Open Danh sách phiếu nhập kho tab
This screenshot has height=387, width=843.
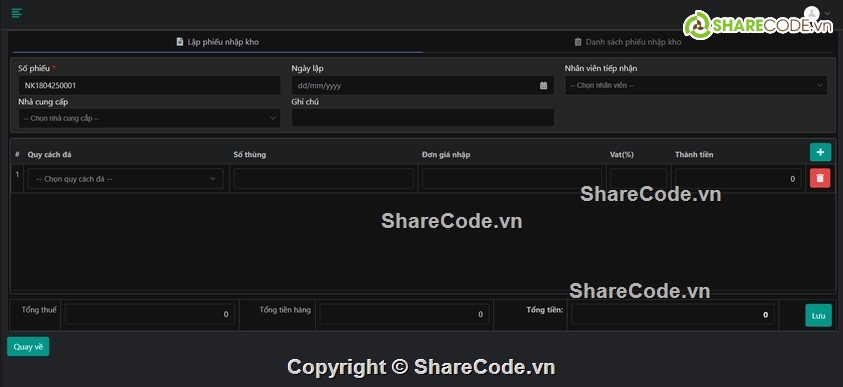[627, 42]
